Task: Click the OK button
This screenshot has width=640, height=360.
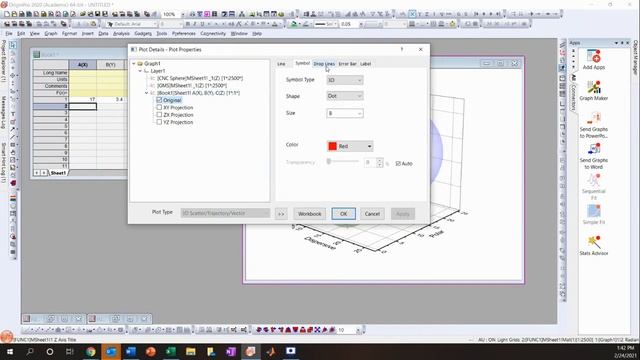Action: pyautogui.click(x=343, y=214)
